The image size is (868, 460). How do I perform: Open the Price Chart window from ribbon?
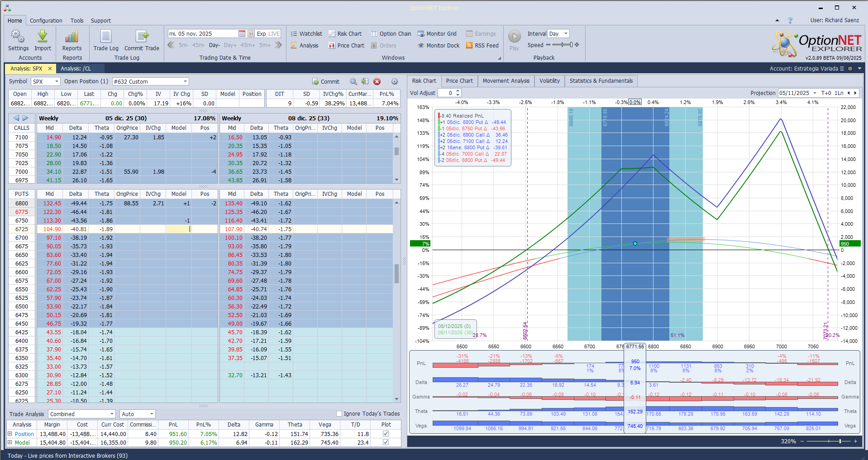346,45
